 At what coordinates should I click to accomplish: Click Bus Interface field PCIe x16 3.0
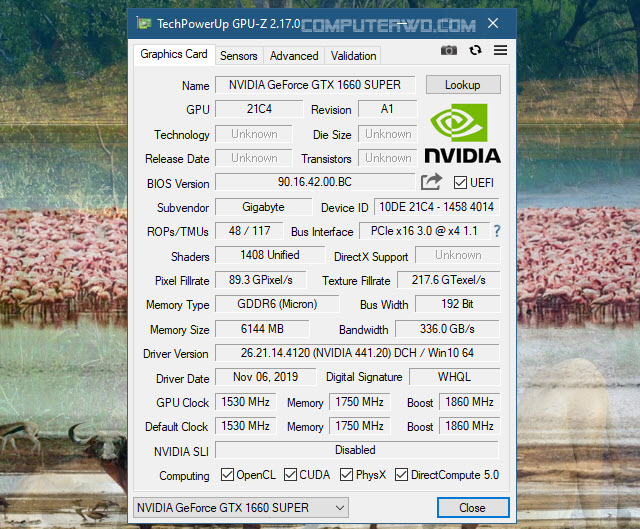[x=424, y=231]
